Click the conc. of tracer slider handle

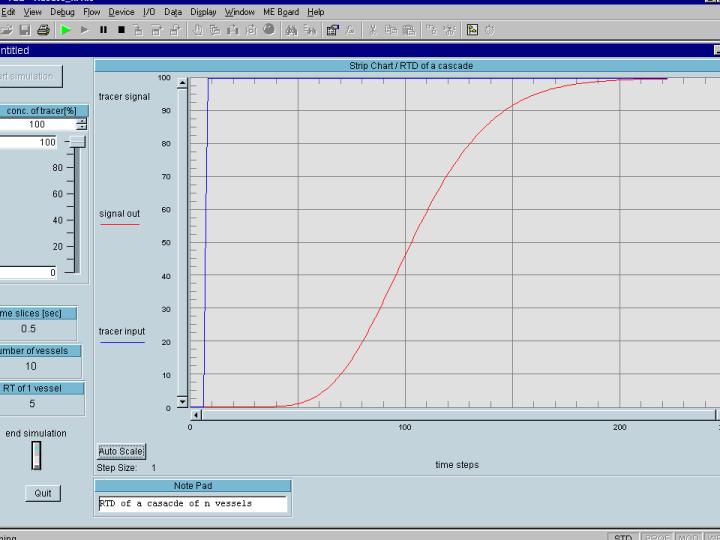tap(76, 142)
